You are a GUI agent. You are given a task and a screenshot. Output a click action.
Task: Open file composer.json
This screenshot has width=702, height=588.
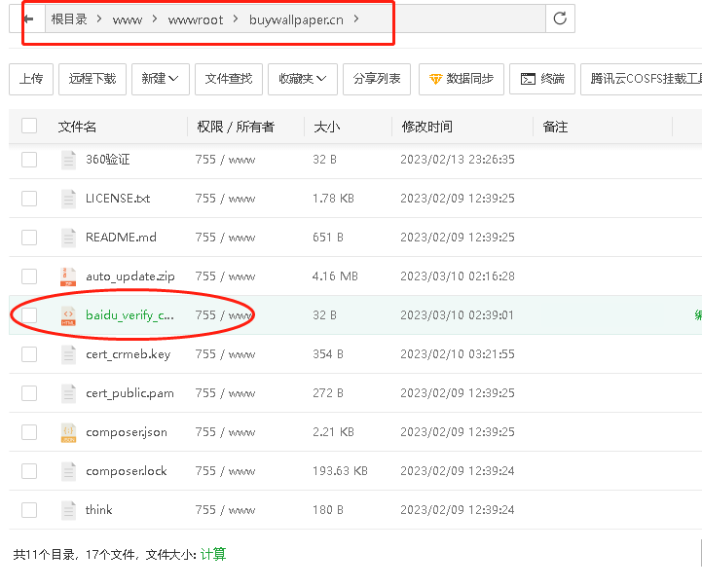click(127, 432)
